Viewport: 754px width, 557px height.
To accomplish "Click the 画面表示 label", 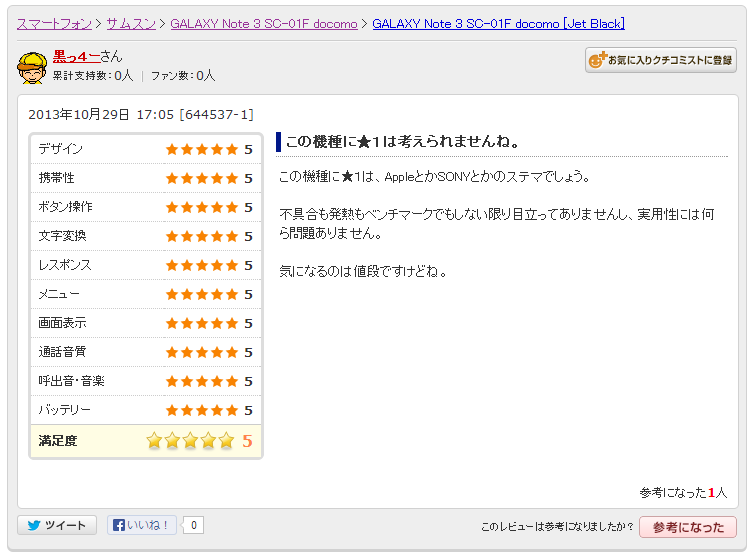I will (62, 323).
